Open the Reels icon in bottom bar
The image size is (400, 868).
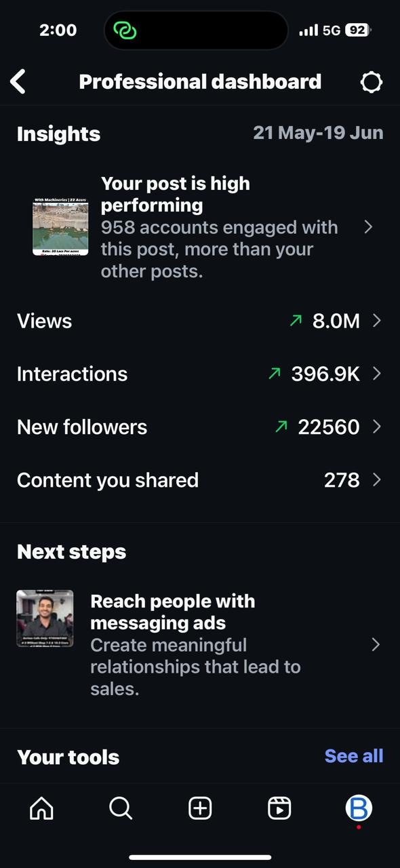pyautogui.click(x=279, y=808)
